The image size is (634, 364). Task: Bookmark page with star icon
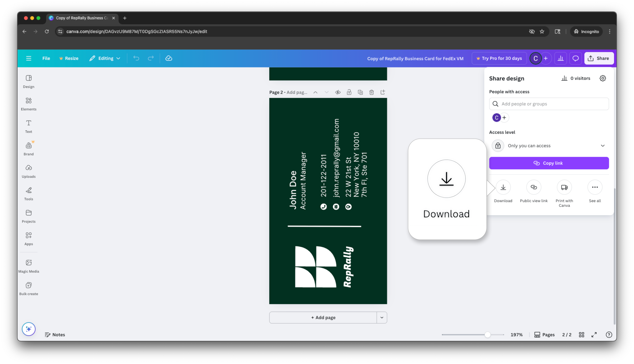pyautogui.click(x=542, y=31)
